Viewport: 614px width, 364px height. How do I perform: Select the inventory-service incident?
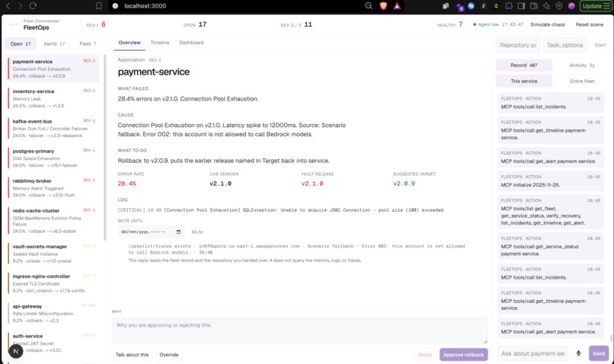click(53, 98)
